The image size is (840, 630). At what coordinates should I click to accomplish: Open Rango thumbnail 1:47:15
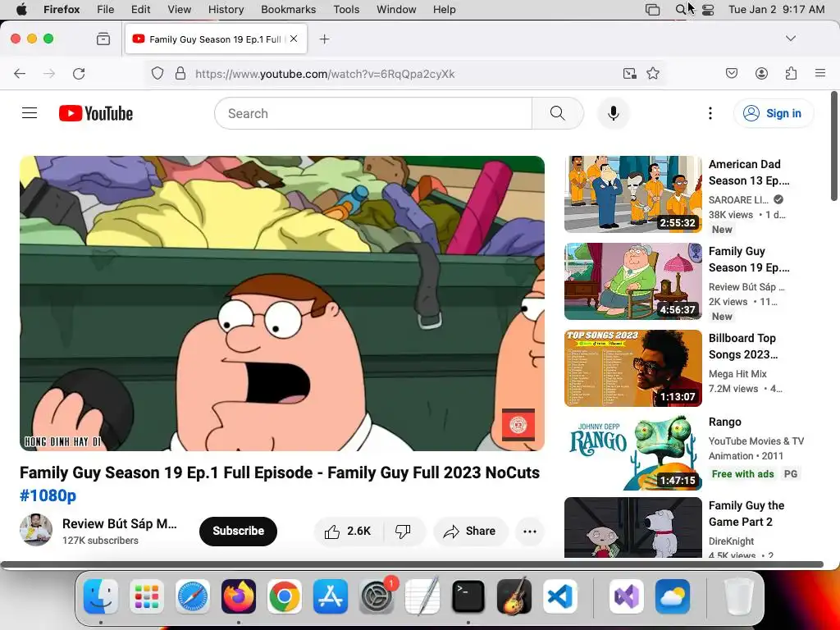[632, 452]
